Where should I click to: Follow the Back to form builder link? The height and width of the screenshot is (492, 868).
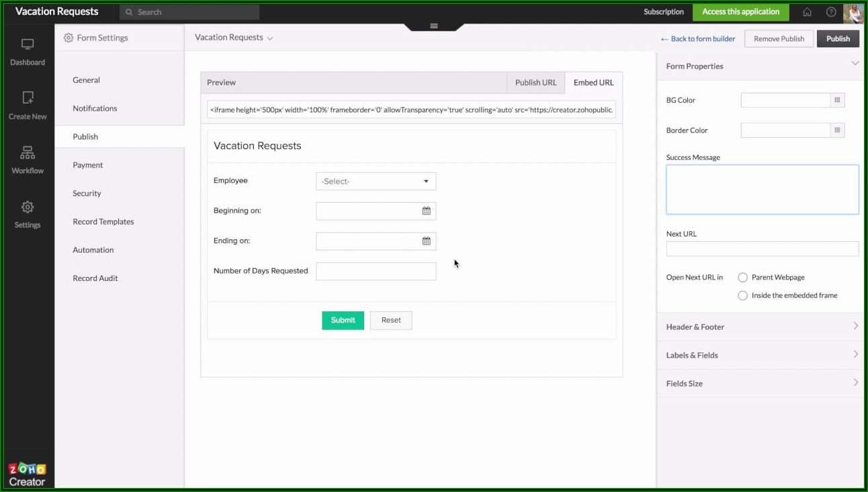point(698,39)
